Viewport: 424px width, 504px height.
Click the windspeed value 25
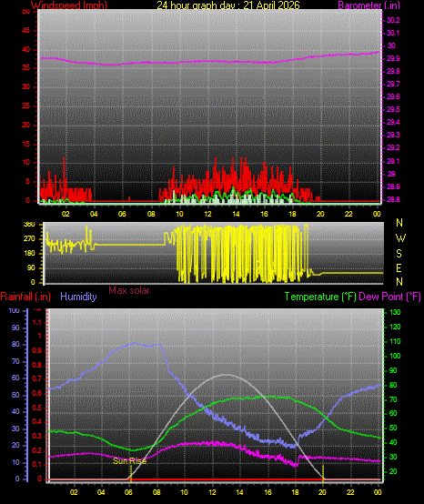click(x=25, y=106)
